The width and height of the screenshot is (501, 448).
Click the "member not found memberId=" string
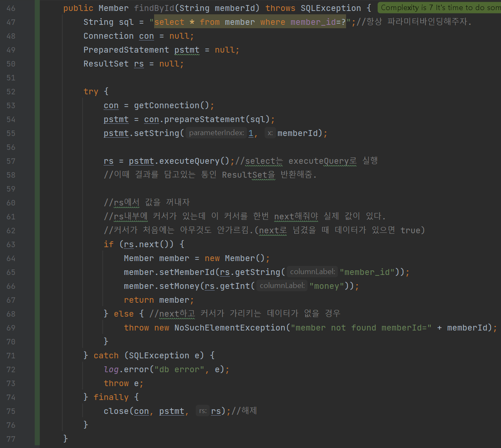[x=361, y=328]
